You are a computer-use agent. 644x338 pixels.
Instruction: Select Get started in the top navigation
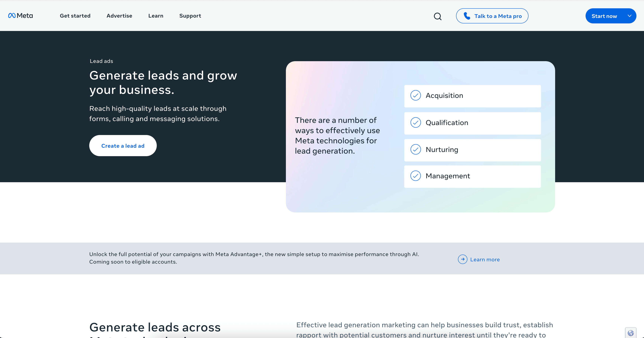75,16
